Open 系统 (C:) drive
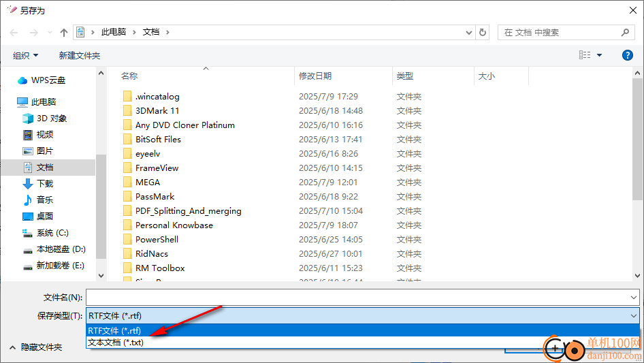 click(x=46, y=233)
